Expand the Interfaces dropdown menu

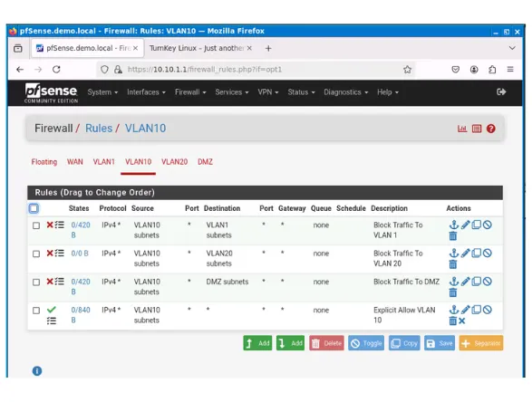pos(146,92)
